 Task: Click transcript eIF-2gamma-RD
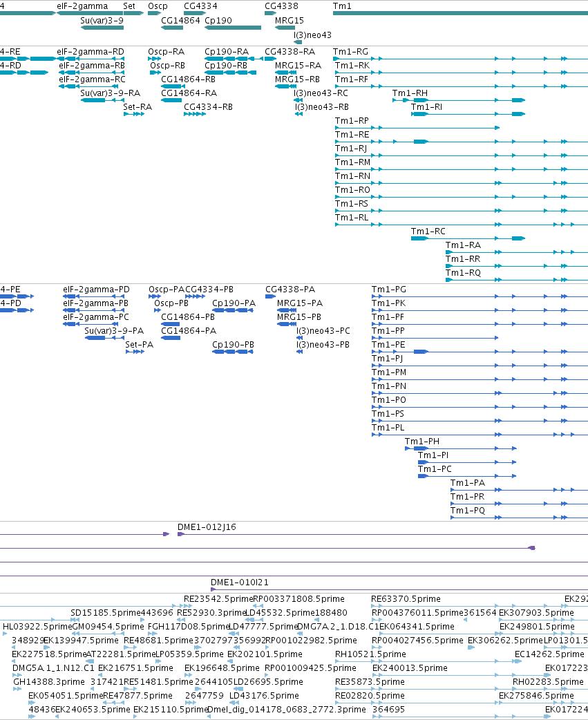pos(91,59)
